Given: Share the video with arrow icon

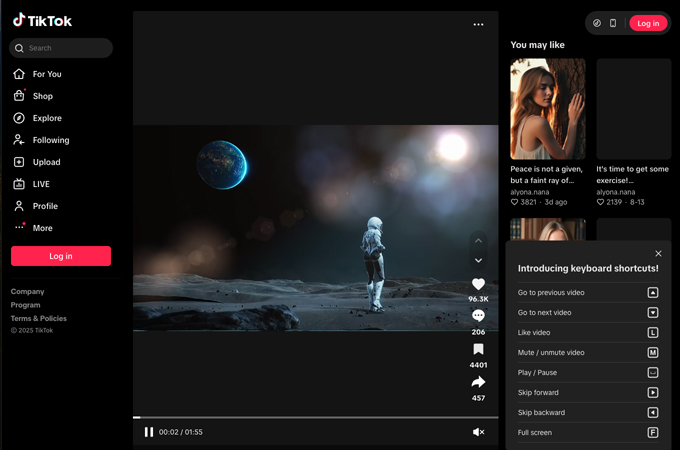Looking at the screenshot, I should [478, 382].
